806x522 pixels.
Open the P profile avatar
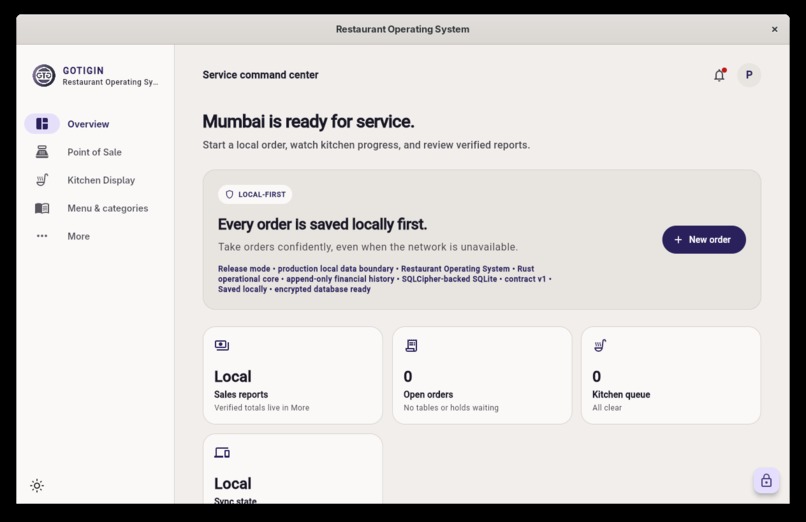pos(749,75)
